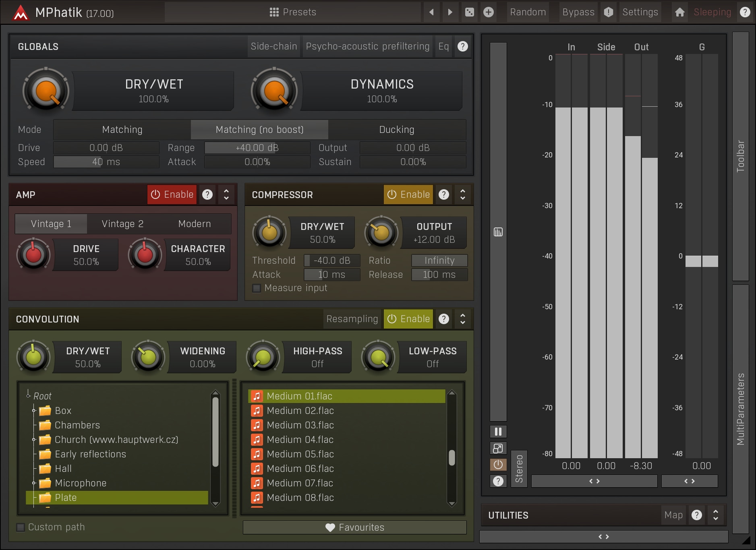Collapse the Compressor section with arrows
Screen dimensions: 756x550
[462, 194]
